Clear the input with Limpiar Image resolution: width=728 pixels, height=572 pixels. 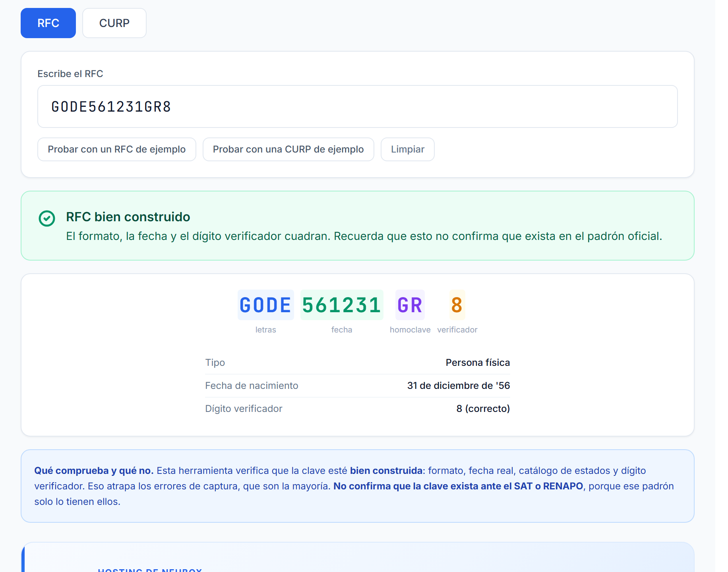(408, 149)
